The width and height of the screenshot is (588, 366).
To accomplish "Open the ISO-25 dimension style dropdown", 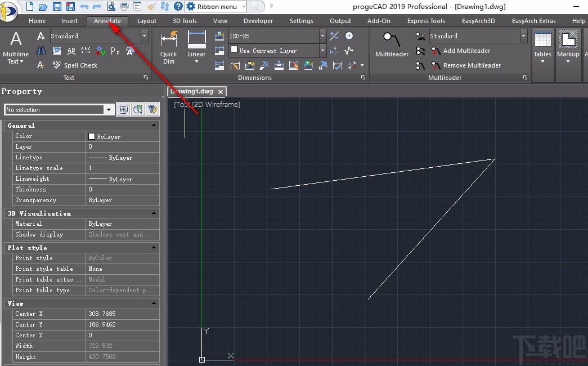I will tap(322, 36).
